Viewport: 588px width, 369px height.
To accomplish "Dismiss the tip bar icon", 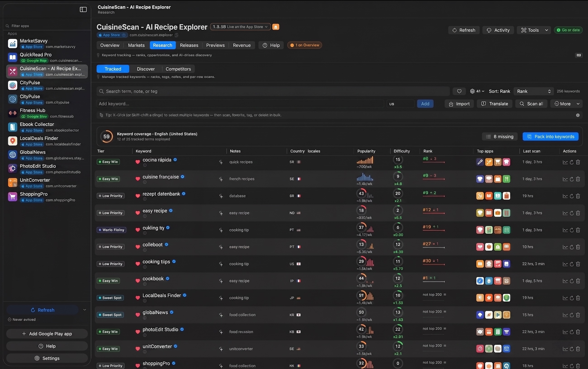I will pyautogui.click(x=578, y=115).
